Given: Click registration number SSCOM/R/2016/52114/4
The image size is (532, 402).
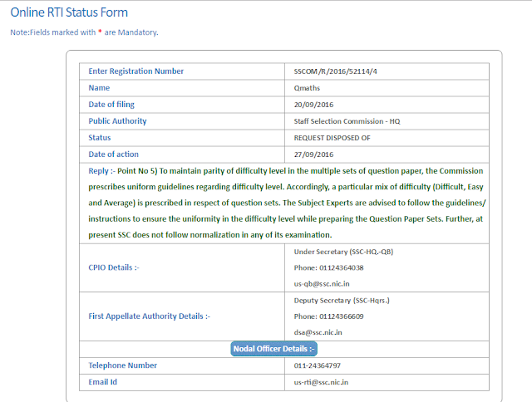Looking at the screenshot, I should (335, 71).
